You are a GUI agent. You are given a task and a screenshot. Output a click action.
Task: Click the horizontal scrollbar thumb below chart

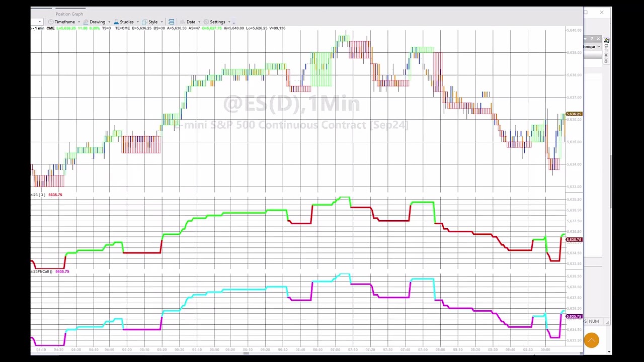coord(246,353)
